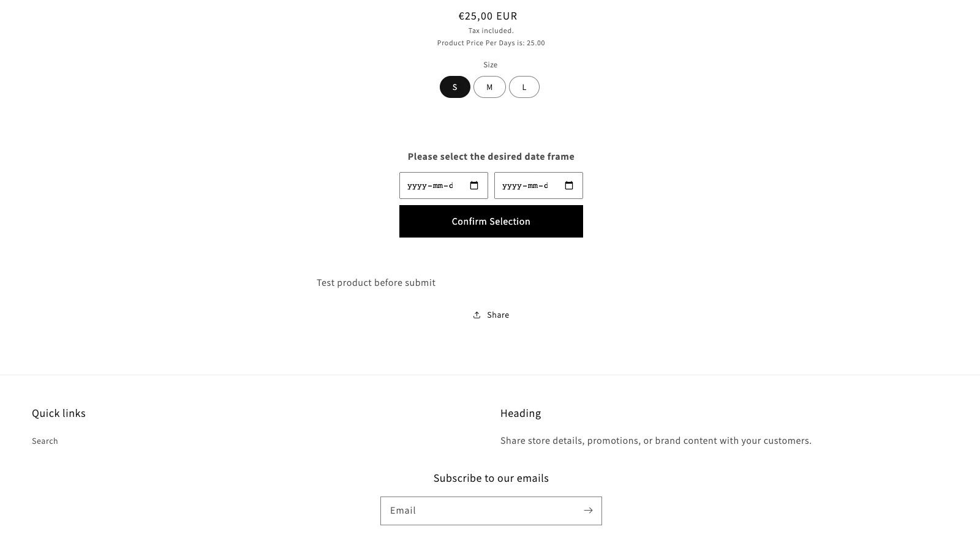Open the end date calendar picker icon
Viewport: 980px width, 551px height.
[x=569, y=186]
